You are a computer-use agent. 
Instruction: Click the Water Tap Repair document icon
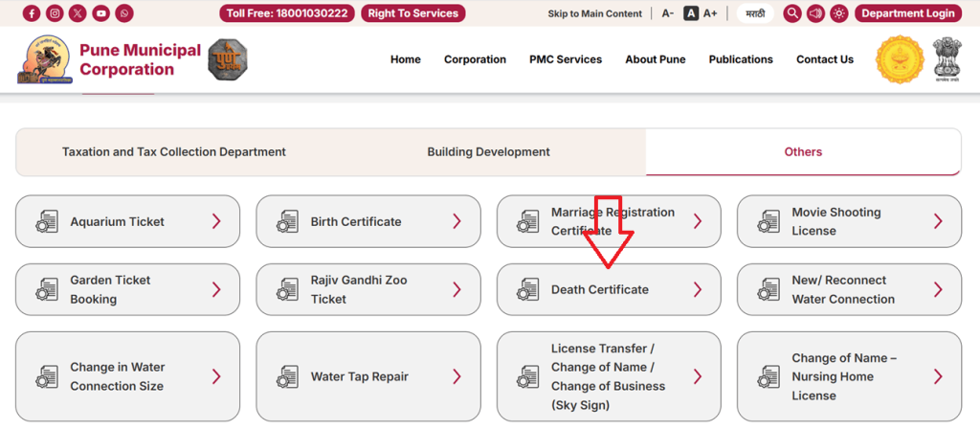tap(287, 377)
